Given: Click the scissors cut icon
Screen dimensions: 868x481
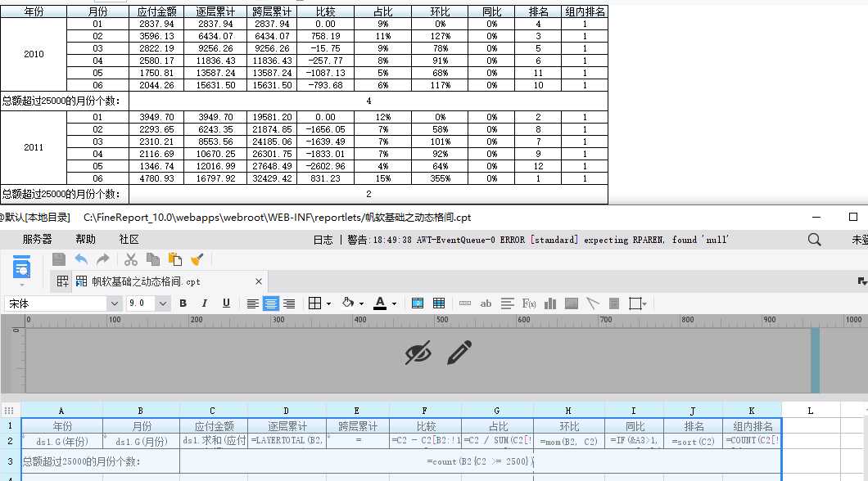Looking at the screenshot, I should coord(131,259).
